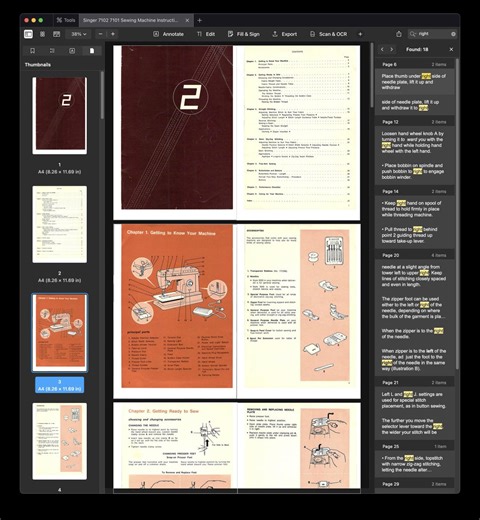
Task: Open result 'Left L and right J settings are'
Action: (x=415, y=400)
